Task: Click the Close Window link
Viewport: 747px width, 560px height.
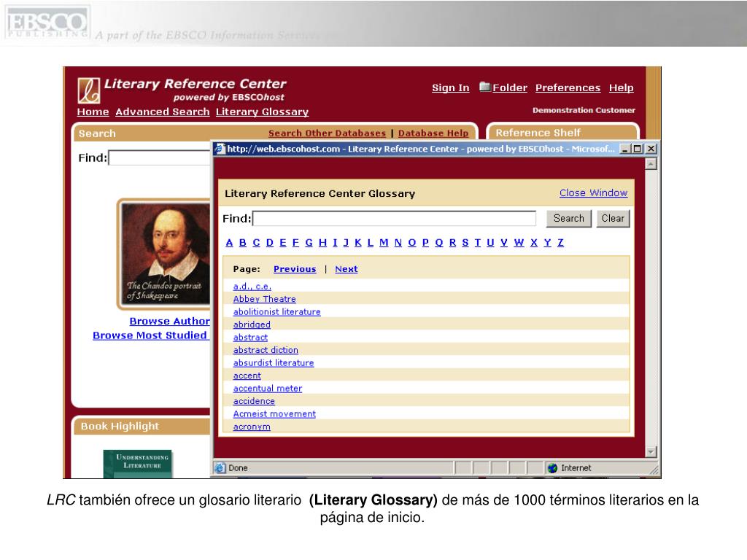Action: [x=593, y=192]
